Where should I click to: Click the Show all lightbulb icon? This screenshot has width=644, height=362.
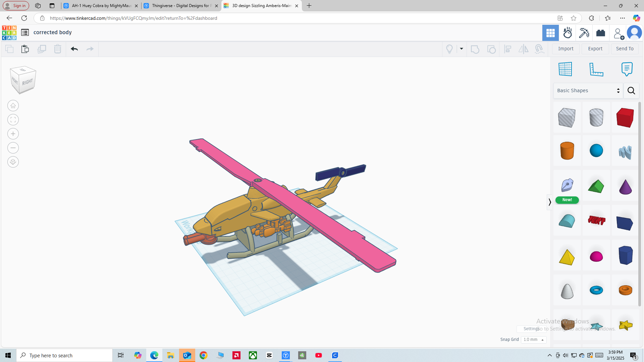(x=449, y=49)
